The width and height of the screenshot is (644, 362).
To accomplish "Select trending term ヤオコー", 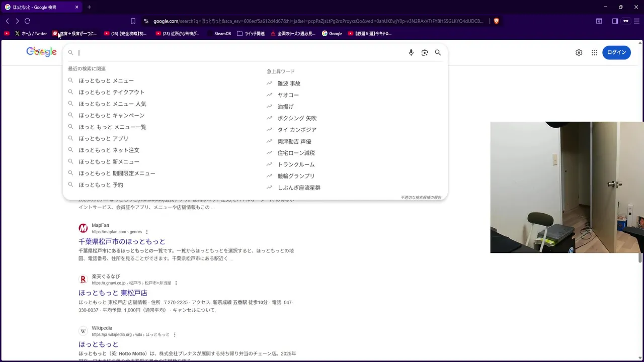I will tap(288, 95).
